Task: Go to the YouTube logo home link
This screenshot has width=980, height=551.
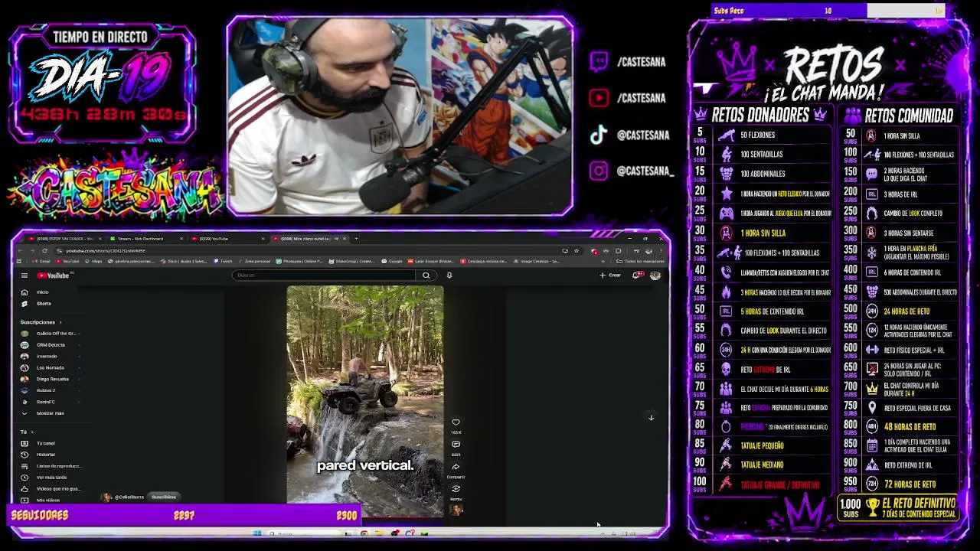Action: coord(53,275)
